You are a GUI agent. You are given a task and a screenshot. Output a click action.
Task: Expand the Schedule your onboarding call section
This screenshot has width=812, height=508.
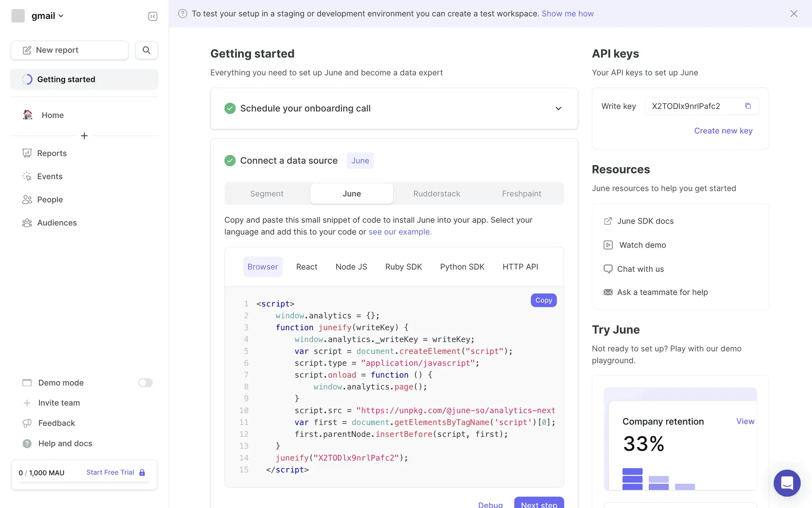558,108
